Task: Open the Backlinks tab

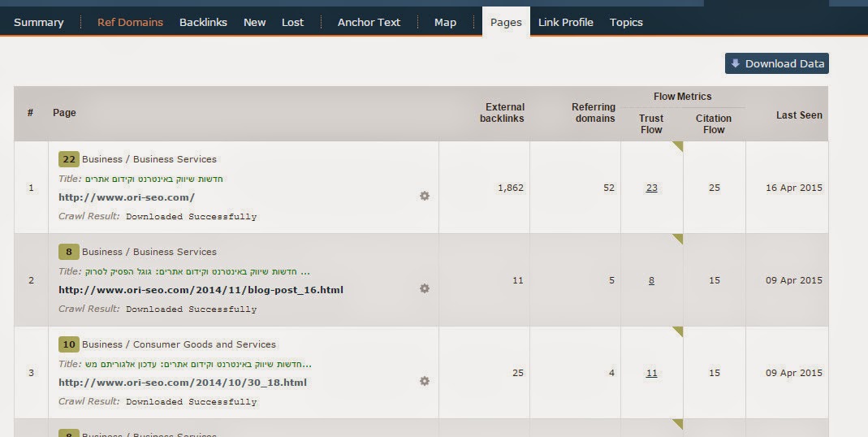Action: tap(203, 22)
